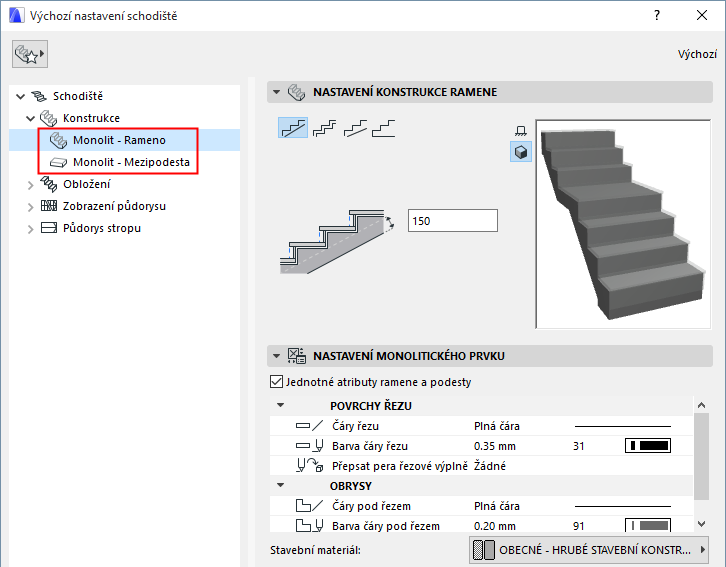Expand the Obložení tree node
The height and width of the screenshot is (567, 726).
click(31, 185)
